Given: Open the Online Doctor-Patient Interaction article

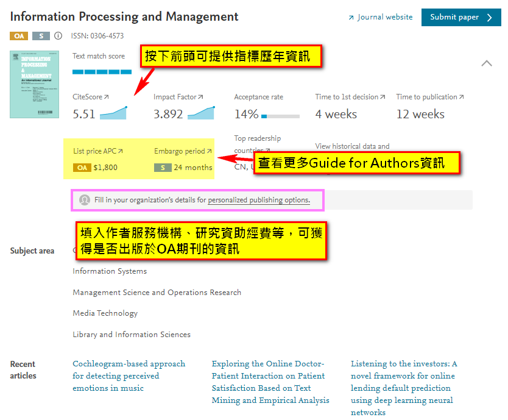Looking at the screenshot, I should point(270,382).
